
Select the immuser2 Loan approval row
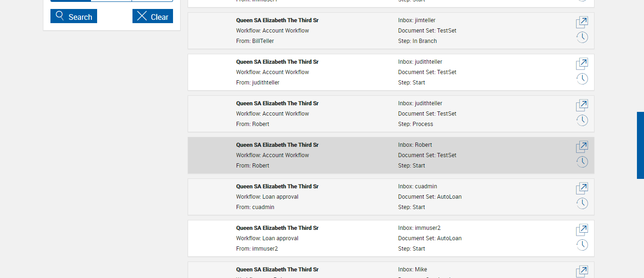[x=354, y=238]
